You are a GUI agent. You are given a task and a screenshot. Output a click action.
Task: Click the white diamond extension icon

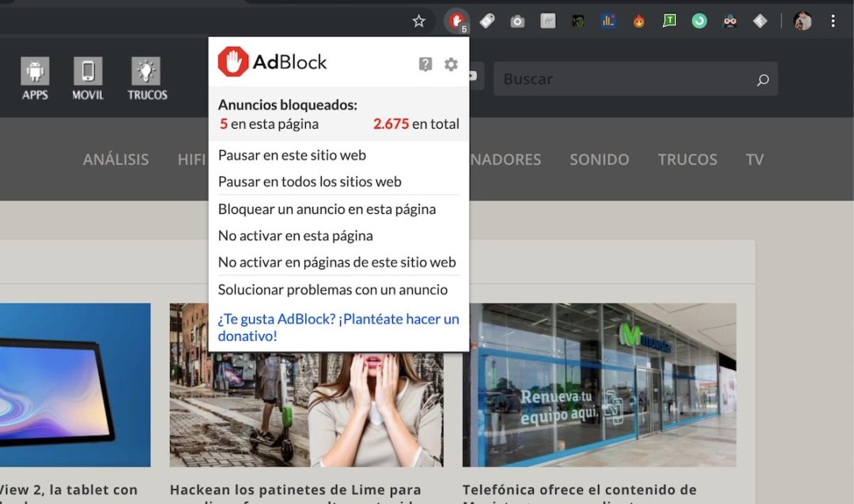tap(761, 21)
